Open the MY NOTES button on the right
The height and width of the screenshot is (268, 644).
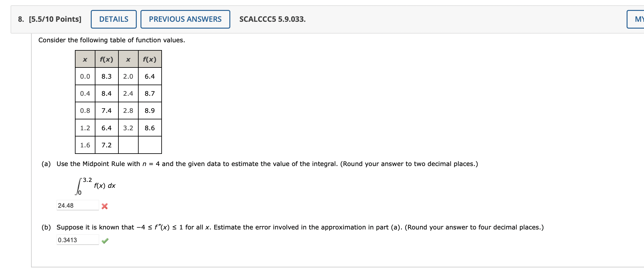click(636, 19)
